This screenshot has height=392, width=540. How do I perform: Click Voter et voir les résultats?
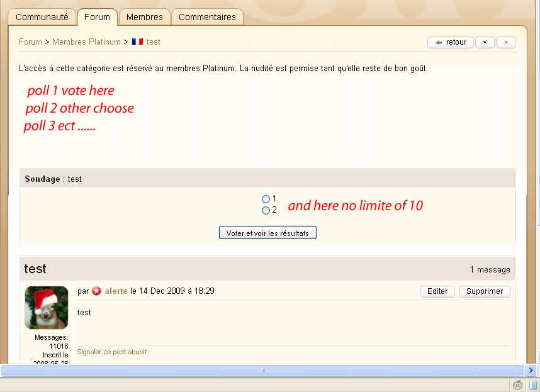(267, 233)
